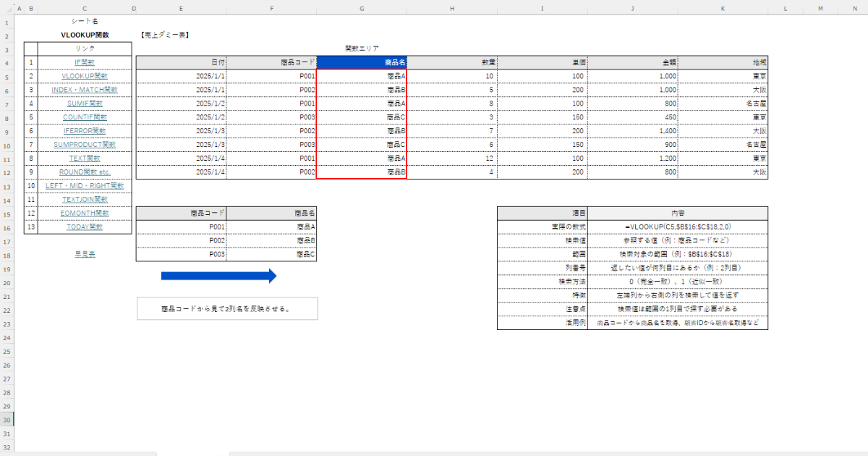868x456 pixels.
Task: Follow the TEXT関数 link
Action: click(85, 158)
